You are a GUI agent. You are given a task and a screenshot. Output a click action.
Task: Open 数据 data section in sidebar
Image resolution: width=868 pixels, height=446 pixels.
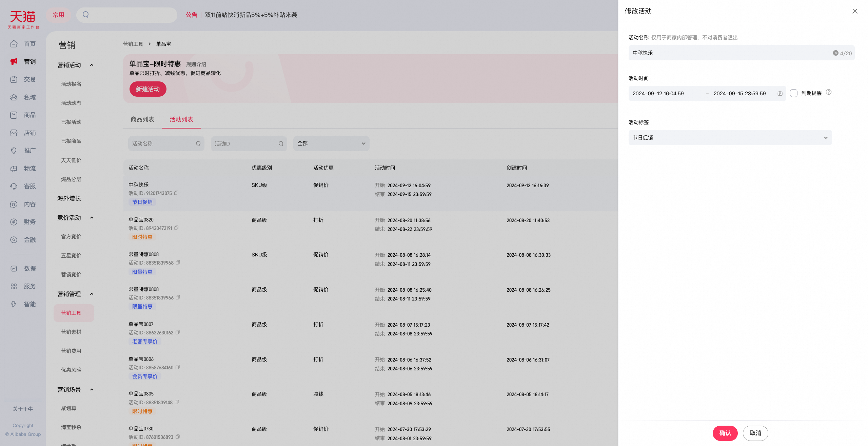pyautogui.click(x=23, y=269)
